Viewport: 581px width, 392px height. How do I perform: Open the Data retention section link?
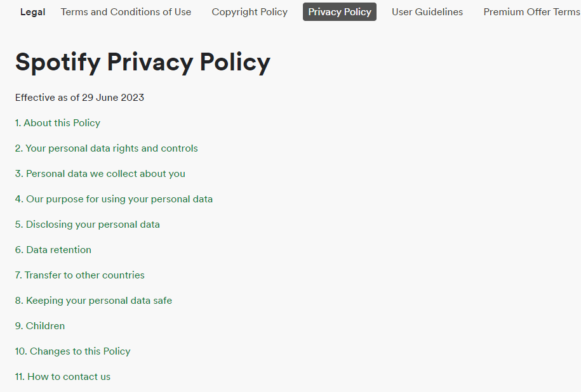[x=53, y=250]
